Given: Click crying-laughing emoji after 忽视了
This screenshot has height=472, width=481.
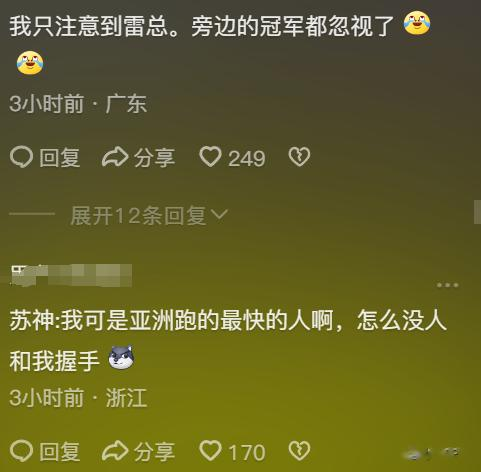Looking at the screenshot, I should point(417,23).
